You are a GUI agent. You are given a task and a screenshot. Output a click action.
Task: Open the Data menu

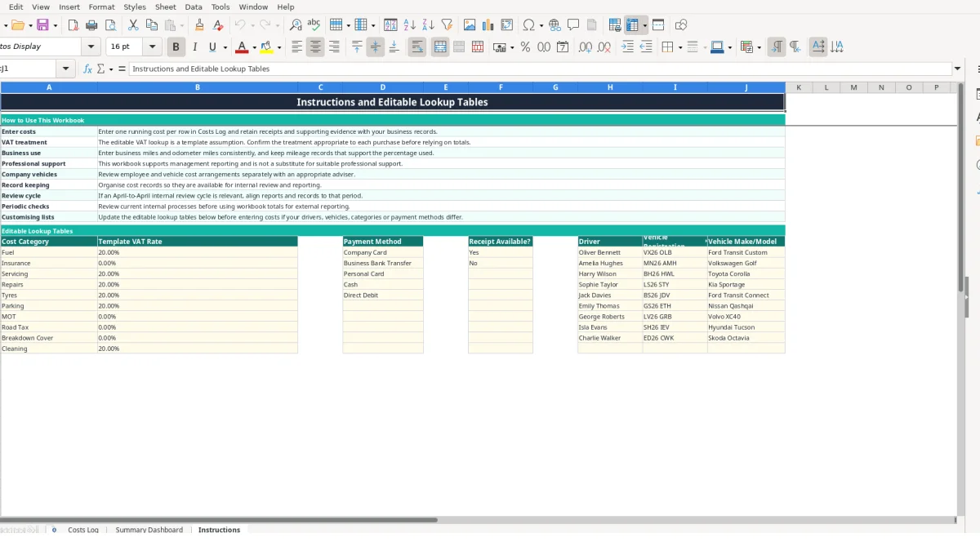pos(194,7)
